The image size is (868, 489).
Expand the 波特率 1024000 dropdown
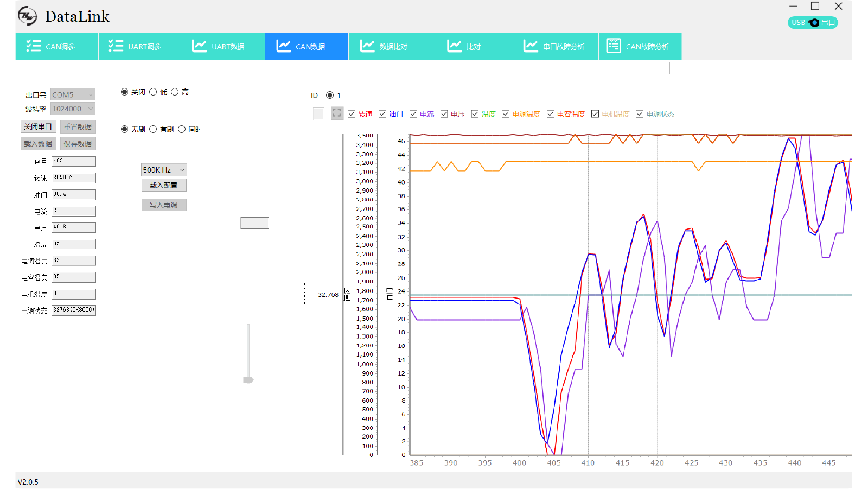tap(73, 109)
